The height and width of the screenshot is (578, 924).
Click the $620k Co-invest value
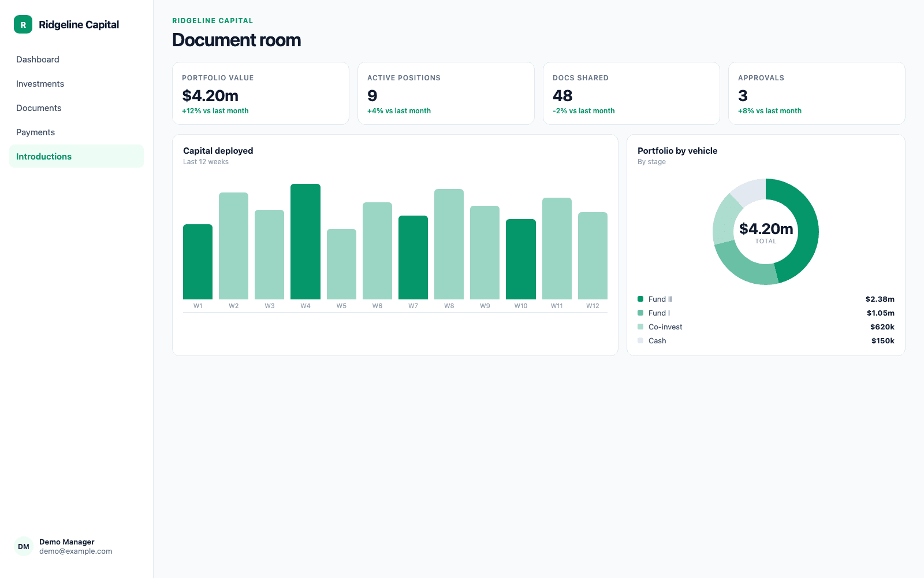[x=882, y=327]
